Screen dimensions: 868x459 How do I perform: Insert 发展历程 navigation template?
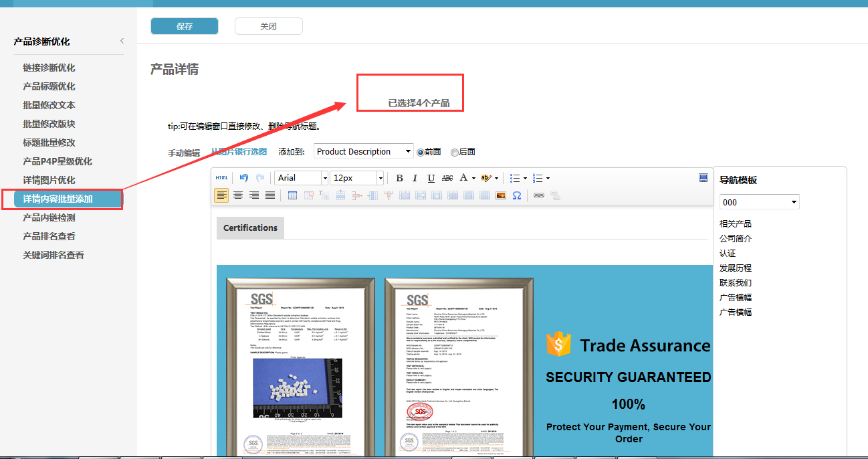[x=736, y=268]
